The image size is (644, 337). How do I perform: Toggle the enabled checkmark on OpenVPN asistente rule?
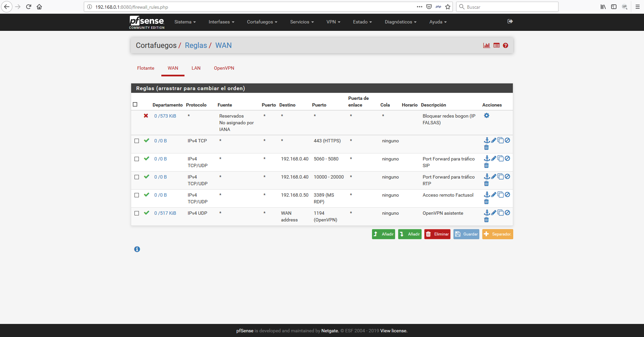point(147,213)
